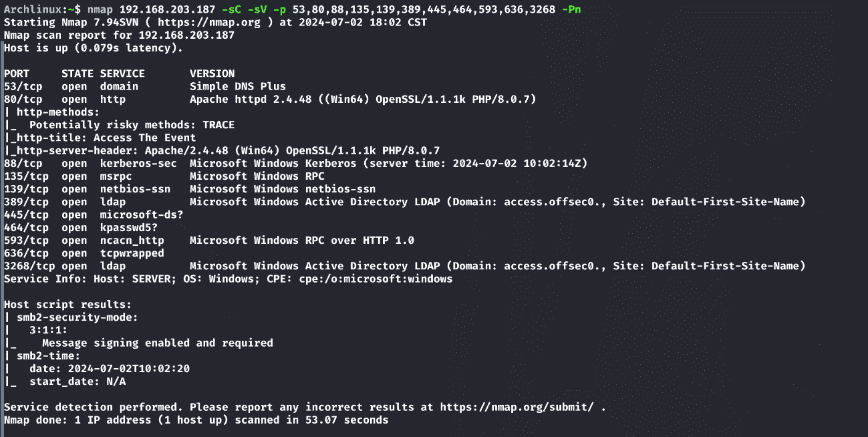Click the Simple DNS Plus version text
The height and width of the screenshot is (437, 868).
(x=238, y=86)
